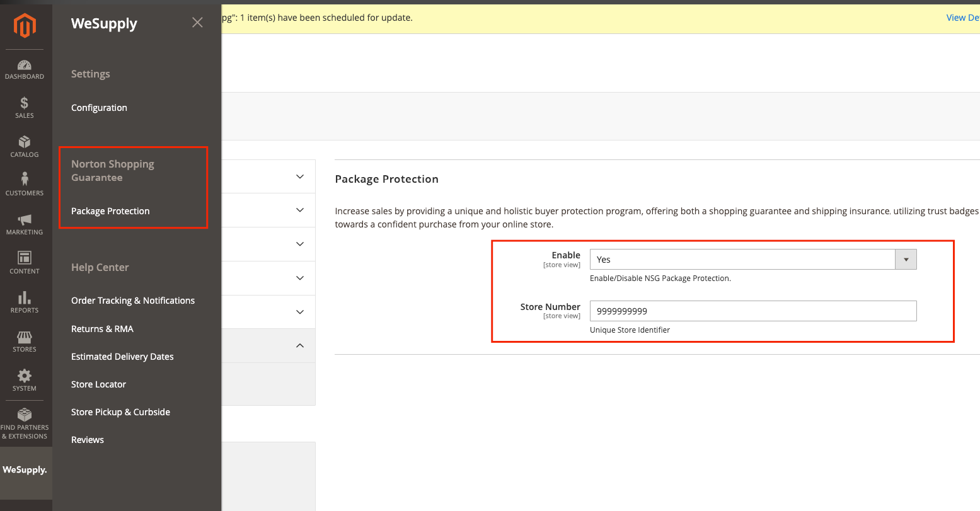Viewport: 980px width, 511px height.
Task: Open Estimated Delivery Dates help
Action: [122, 357]
